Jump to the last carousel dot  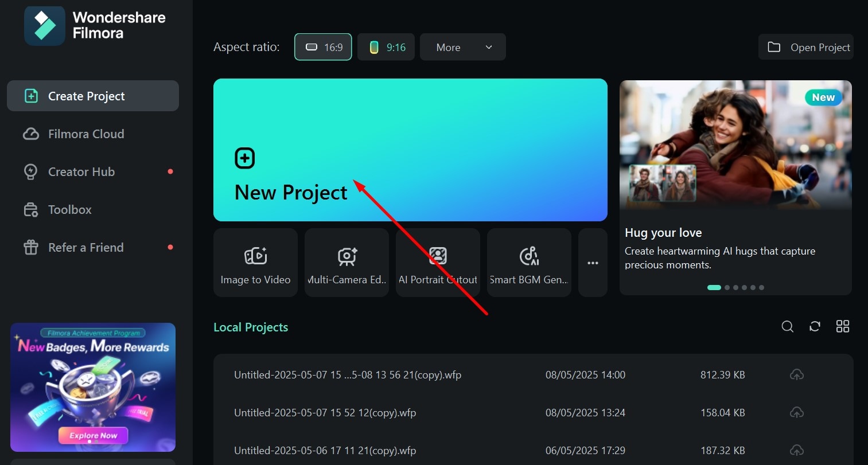tap(761, 288)
